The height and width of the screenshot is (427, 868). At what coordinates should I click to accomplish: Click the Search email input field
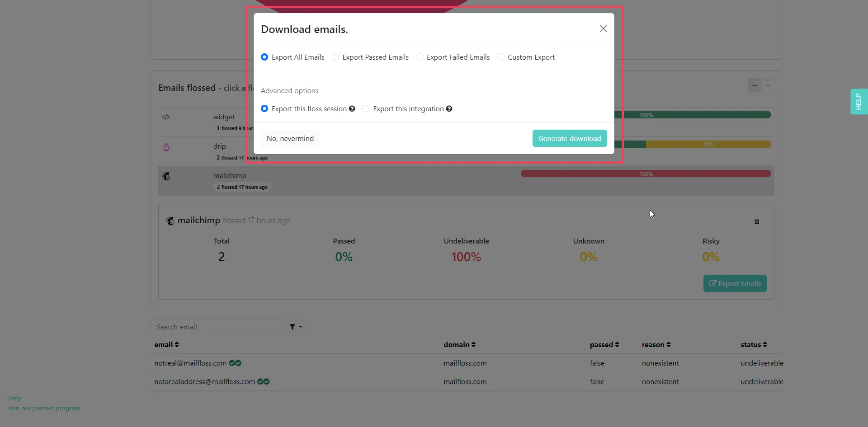pyautogui.click(x=217, y=327)
